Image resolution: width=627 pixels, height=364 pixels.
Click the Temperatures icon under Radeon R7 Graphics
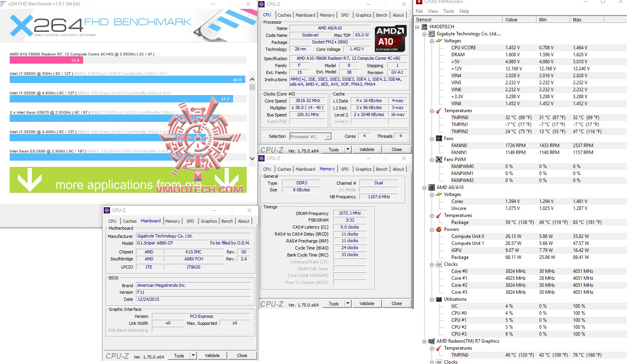pyautogui.click(x=439, y=348)
